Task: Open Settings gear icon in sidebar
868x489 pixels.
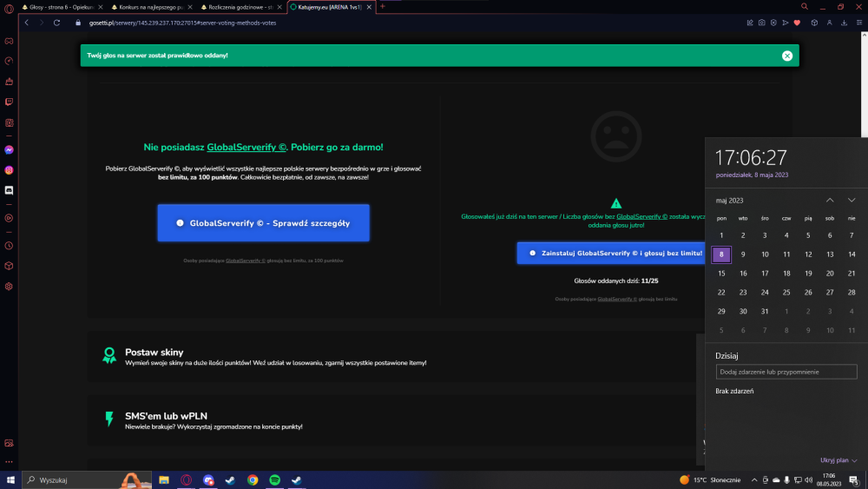Action: [x=9, y=287]
